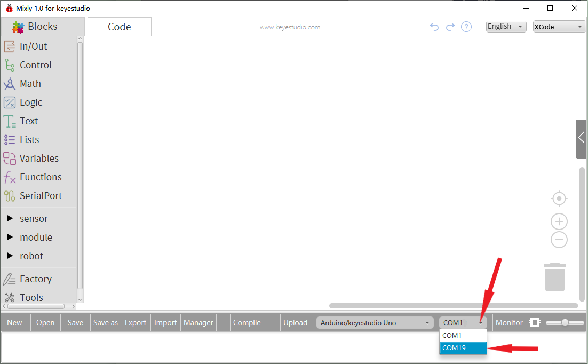
Task: Select COM19 in the port list
Action: click(x=463, y=348)
